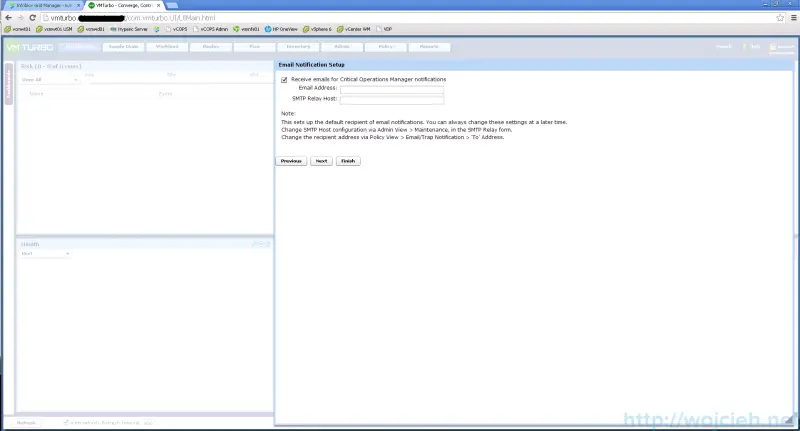Open the vSphere 6 bookmark

pos(317,29)
